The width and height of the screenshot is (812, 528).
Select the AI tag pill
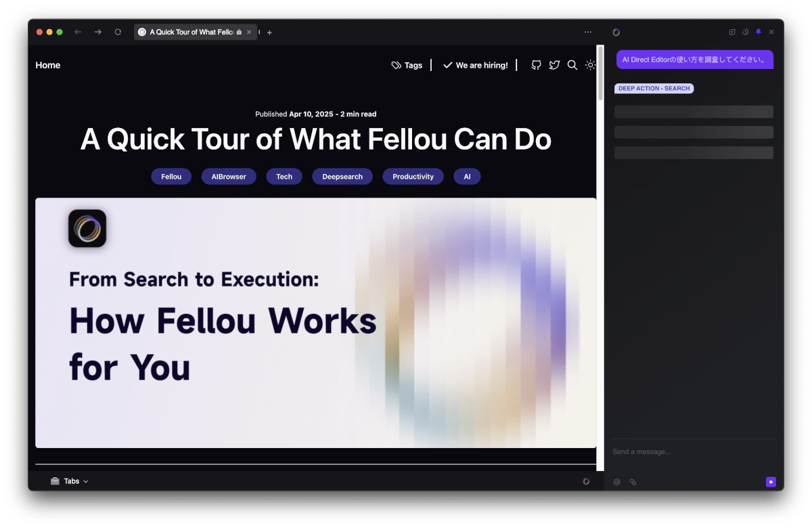pyautogui.click(x=467, y=177)
